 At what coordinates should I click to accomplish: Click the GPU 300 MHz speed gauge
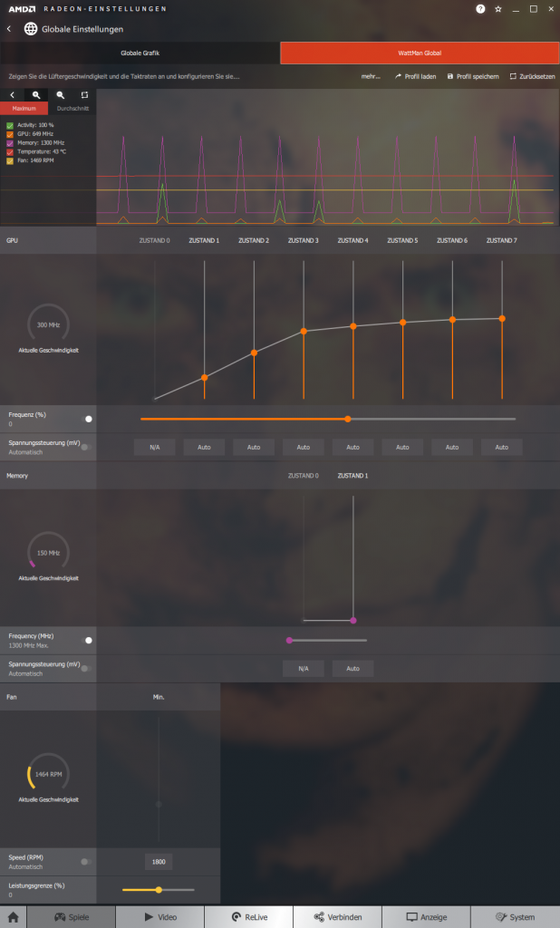click(49, 324)
